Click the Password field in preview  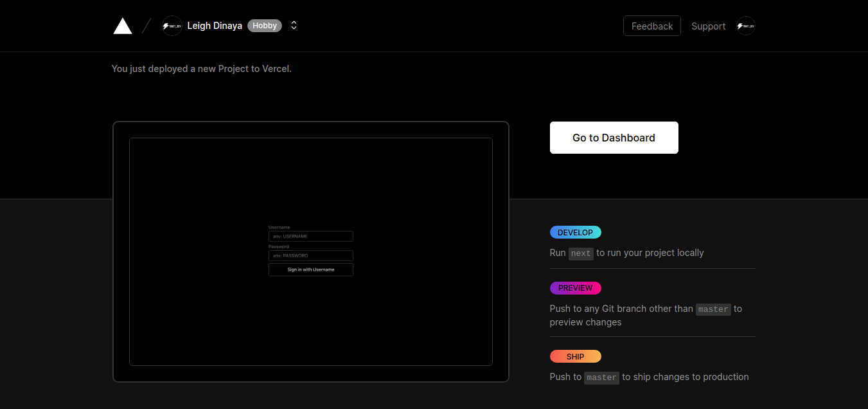pyautogui.click(x=311, y=255)
